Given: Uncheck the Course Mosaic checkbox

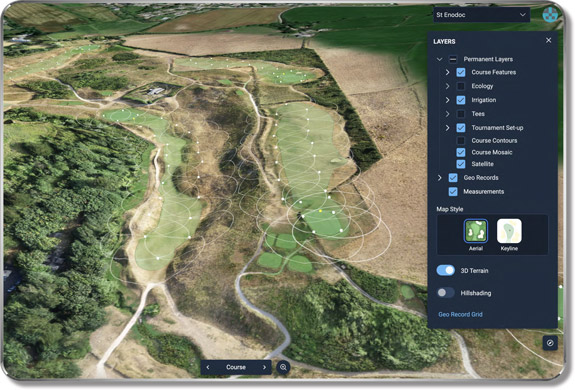Looking at the screenshot, I should pos(461,152).
